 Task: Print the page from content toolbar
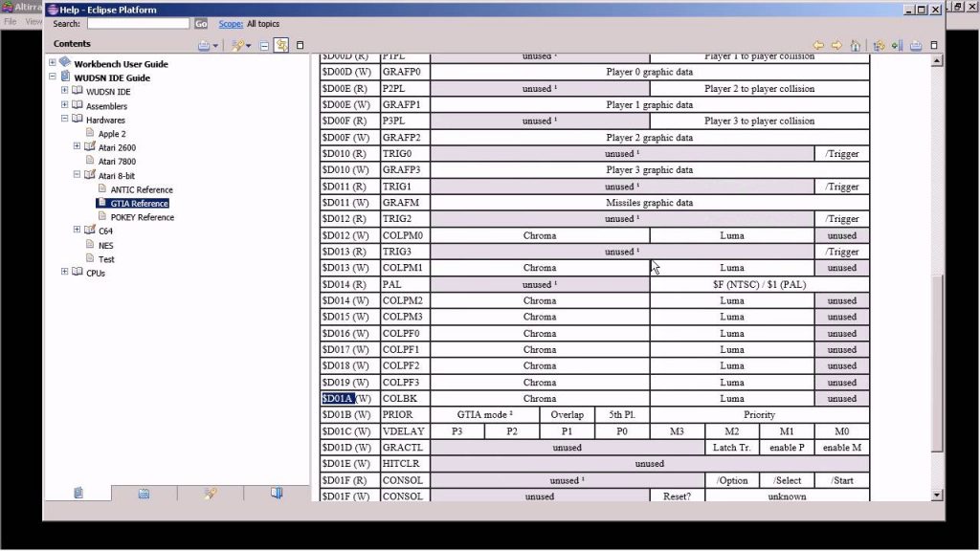(x=916, y=45)
